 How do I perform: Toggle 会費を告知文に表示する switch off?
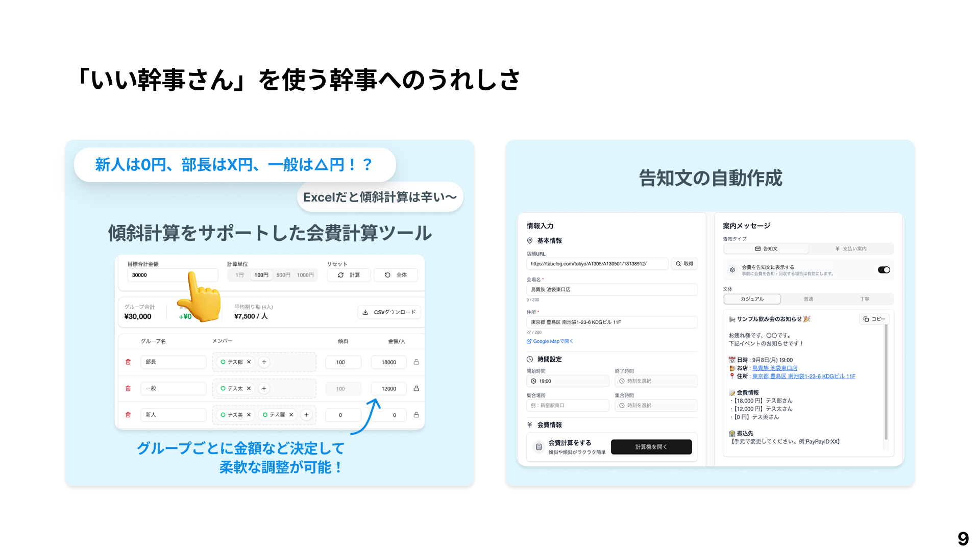point(884,270)
